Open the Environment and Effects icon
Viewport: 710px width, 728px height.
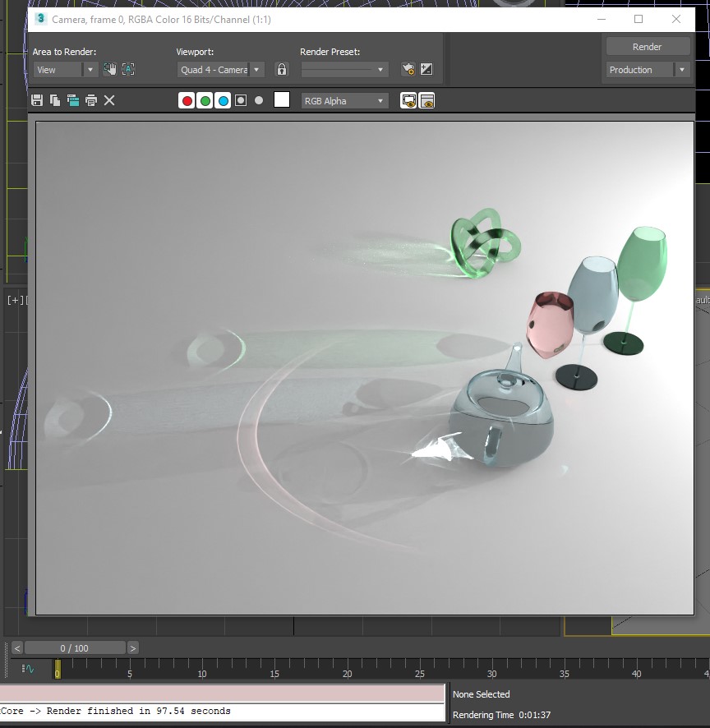click(426, 70)
